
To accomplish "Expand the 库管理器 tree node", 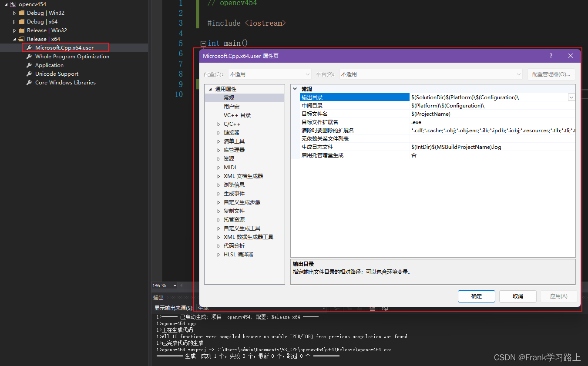I will click(x=218, y=150).
